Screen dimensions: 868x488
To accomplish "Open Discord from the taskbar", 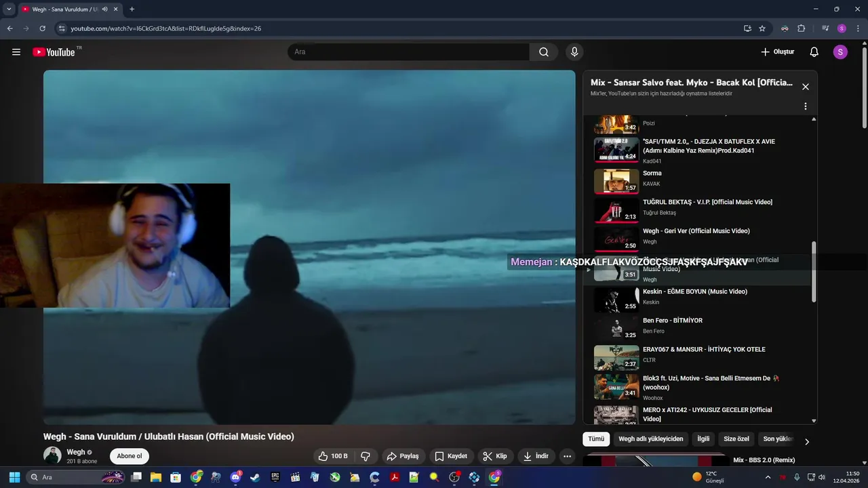I will point(235,477).
